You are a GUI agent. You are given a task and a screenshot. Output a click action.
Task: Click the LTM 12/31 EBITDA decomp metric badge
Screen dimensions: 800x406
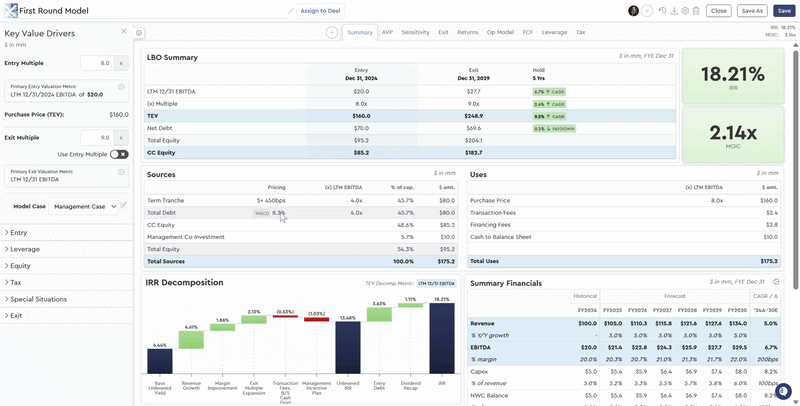point(436,283)
